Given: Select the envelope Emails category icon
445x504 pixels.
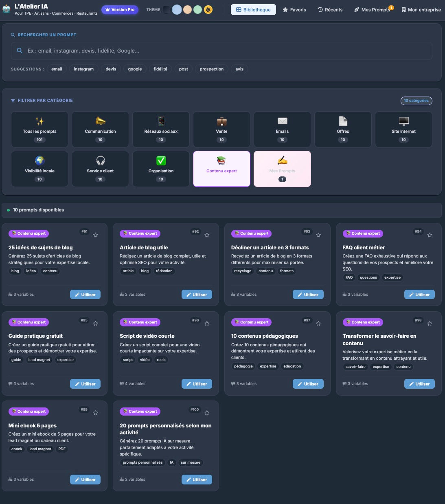Looking at the screenshot, I should pyautogui.click(x=282, y=121).
